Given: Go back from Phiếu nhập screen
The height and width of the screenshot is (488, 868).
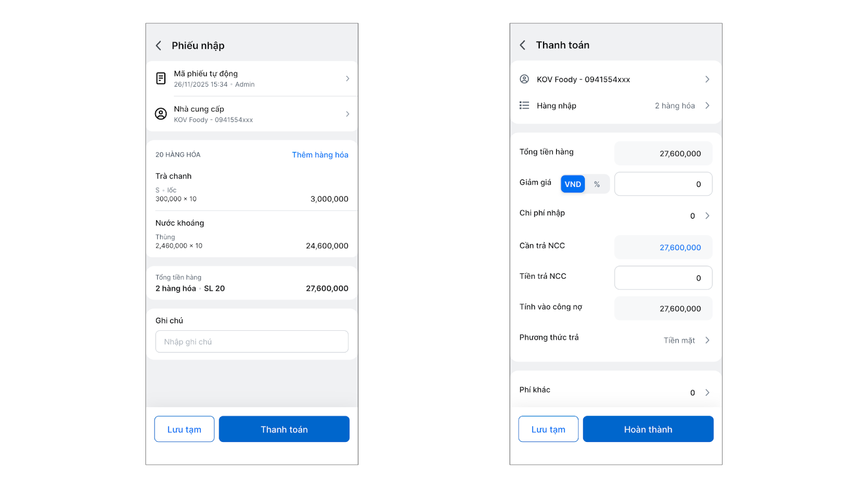Looking at the screenshot, I should point(158,46).
